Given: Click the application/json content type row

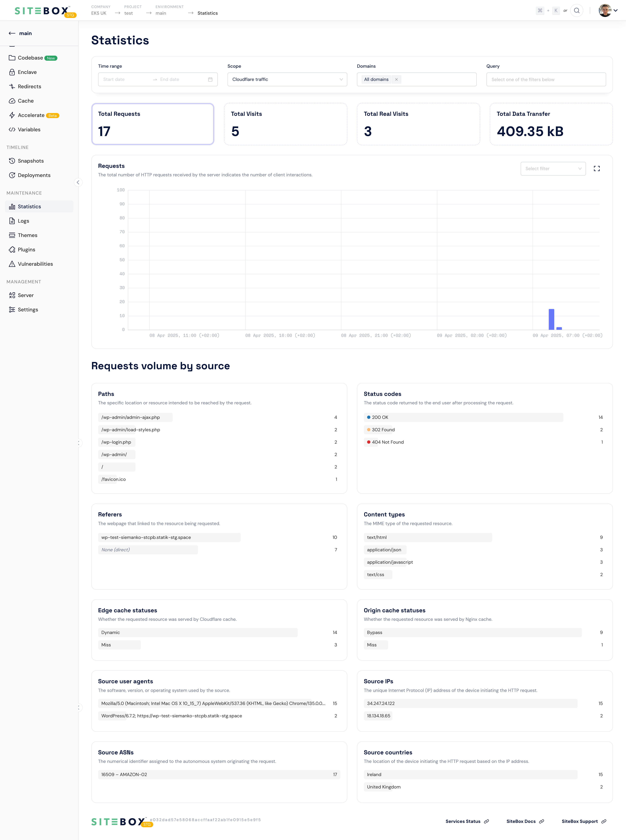Looking at the screenshot, I should [x=485, y=550].
